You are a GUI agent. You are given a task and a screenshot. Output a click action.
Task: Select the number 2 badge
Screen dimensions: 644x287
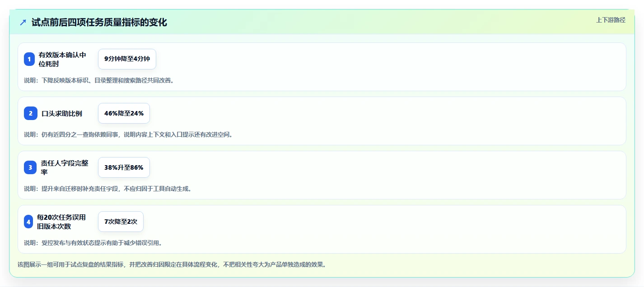(x=31, y=113)
